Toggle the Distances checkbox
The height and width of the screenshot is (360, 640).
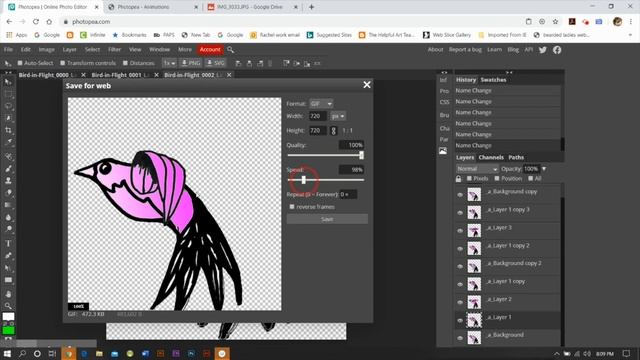point(125,63)
